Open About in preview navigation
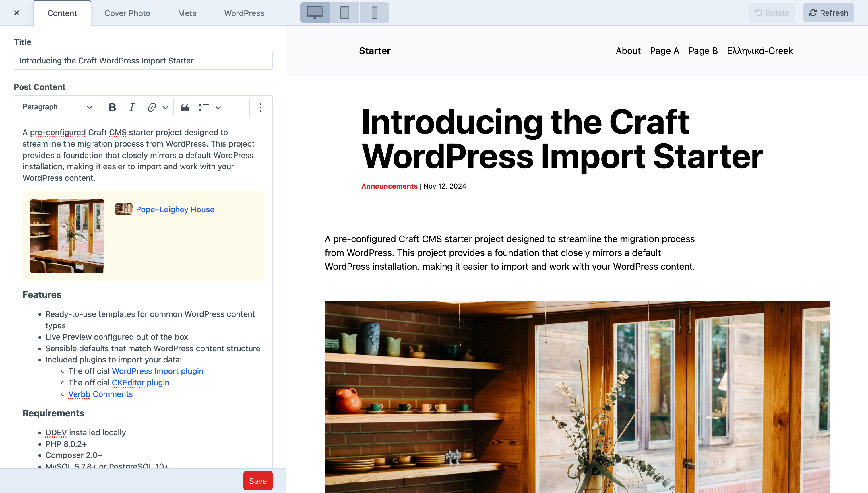This screenshot has width=868, height=493. [x=628, y=51]
